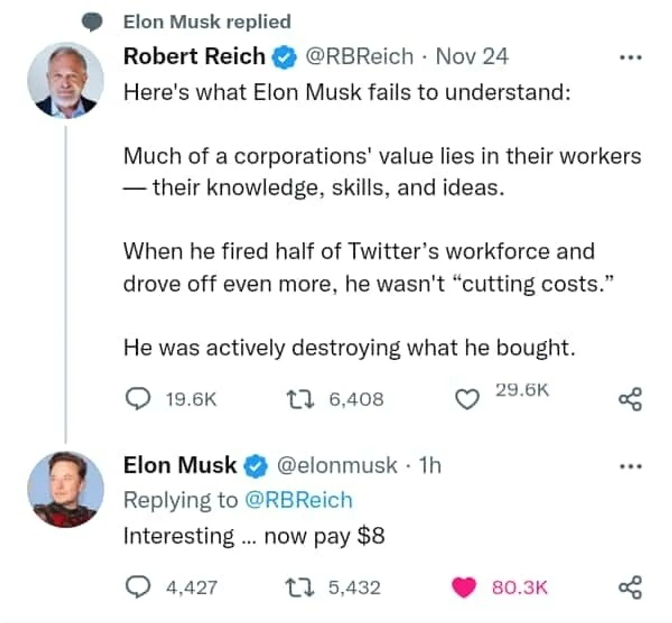
Task: Open Elon Musk display name link
Action: click(180, 465)
